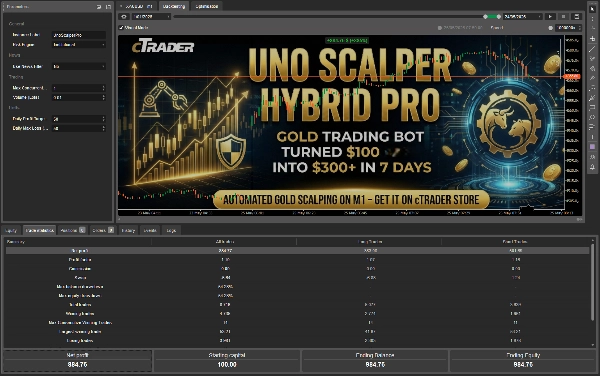This screenshot has width=600, height=376.
Task: Select the cursor pointer tool in right toolbar
Action: click(592, 9)
